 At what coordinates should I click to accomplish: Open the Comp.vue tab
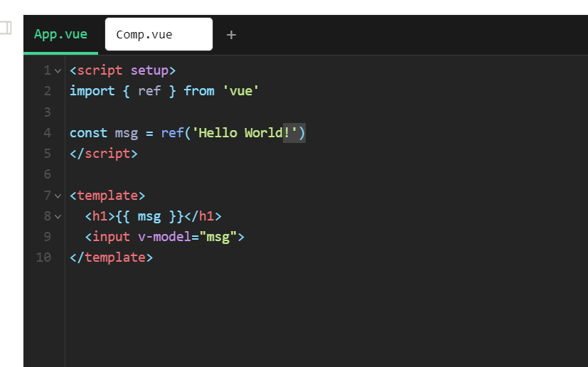pos(159,35)
